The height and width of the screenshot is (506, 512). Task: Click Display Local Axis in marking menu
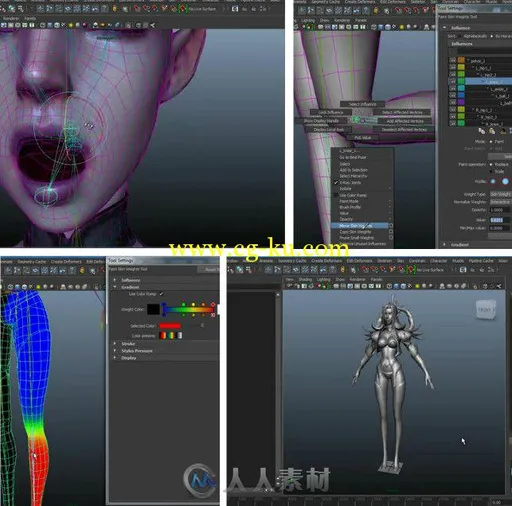(x=329, y=129)
